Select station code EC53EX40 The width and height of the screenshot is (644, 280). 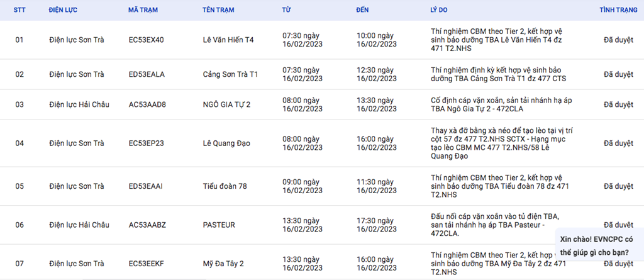pyautogui.click(x=146, y=40)
